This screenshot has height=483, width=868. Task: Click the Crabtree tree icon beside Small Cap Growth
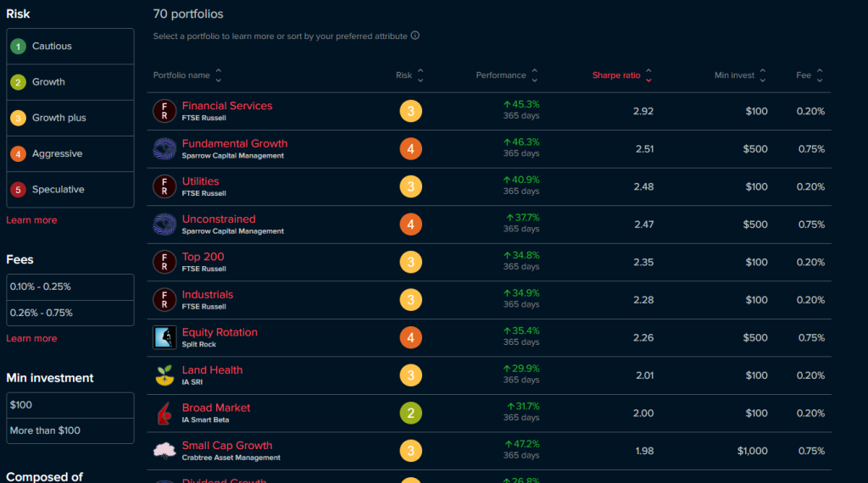click(164, 451)
